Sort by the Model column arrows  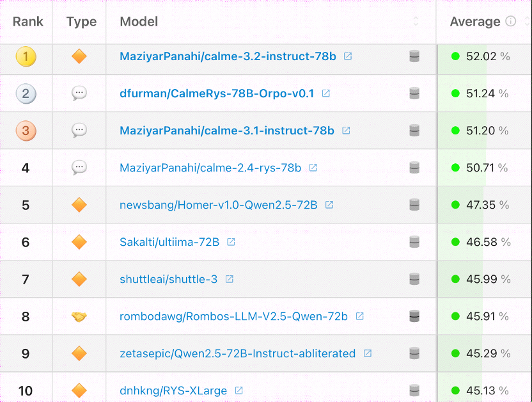pos(416,21)
